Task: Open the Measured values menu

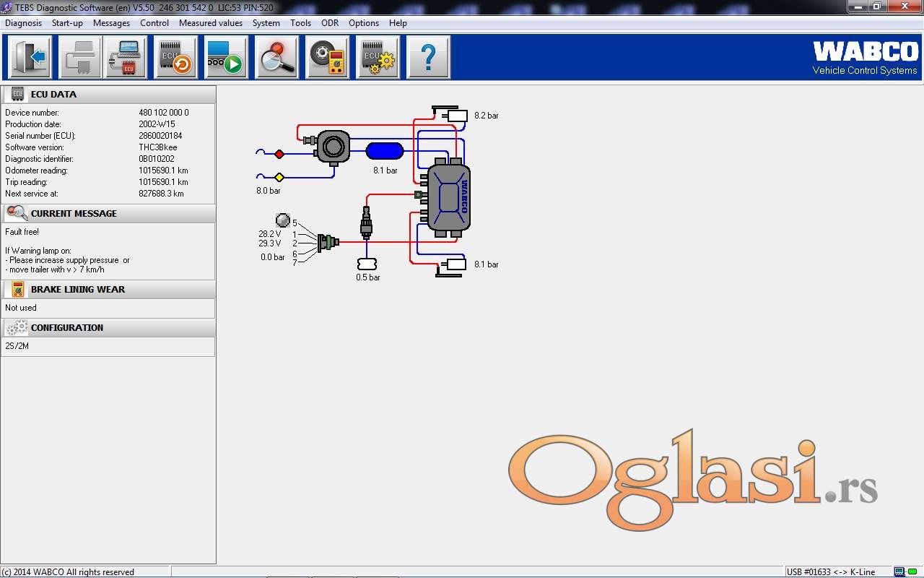Action: (211, 23)
